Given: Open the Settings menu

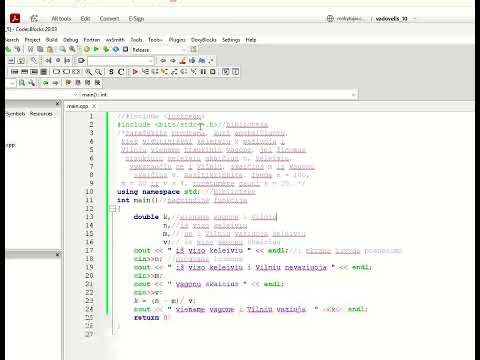Looking at the screenshot, I should (x=231, y=40).
